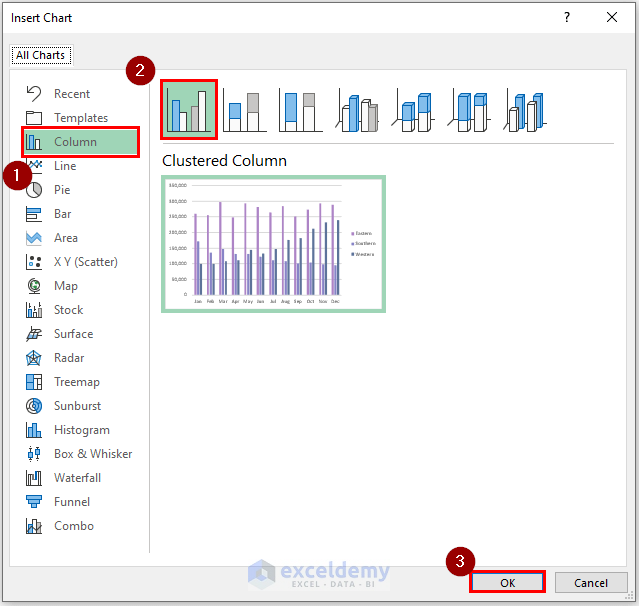This screenshot has width=639, height=606.
Task: Select the Box & Whisker chart category
Action: tap(81, 454)
